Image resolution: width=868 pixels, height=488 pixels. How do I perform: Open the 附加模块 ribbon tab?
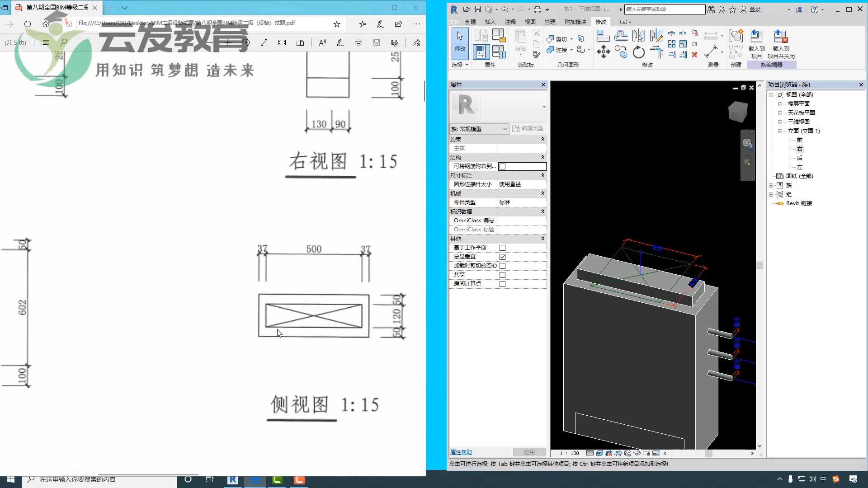click(575, 21)
